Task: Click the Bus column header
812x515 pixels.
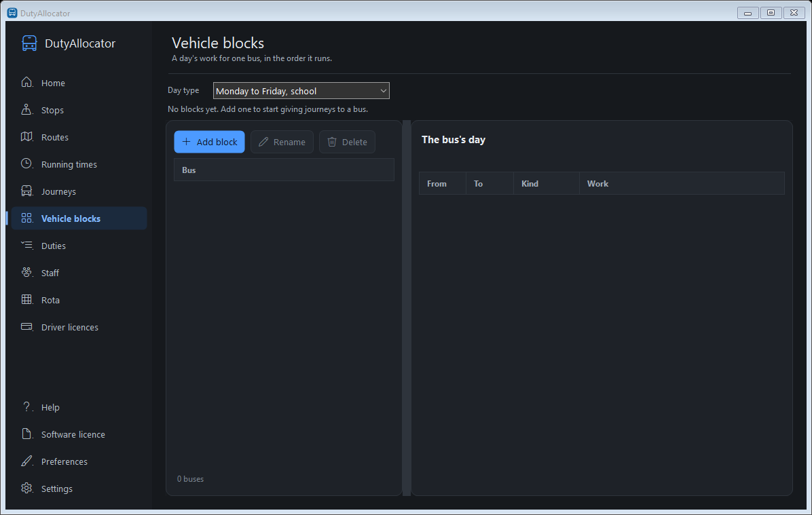Action: (284, 170)
